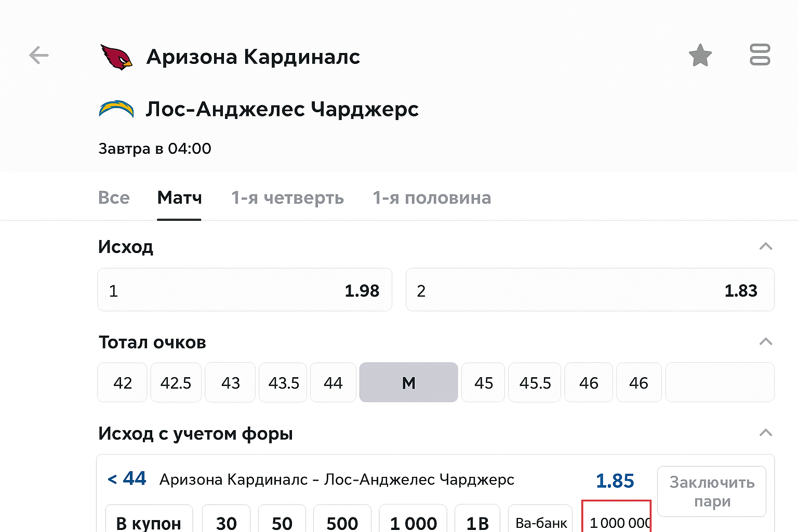This screenshot has height=532, width=798.
Task: Bet on outcome 1 at 1.98
Action: click(244, 290)
